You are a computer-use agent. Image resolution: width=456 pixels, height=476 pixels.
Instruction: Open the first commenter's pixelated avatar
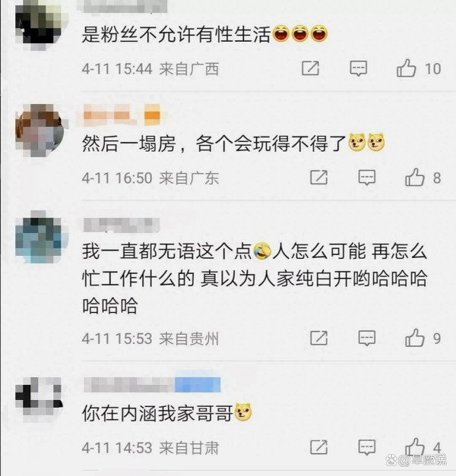pyautogui.click(x=39, y=24)
